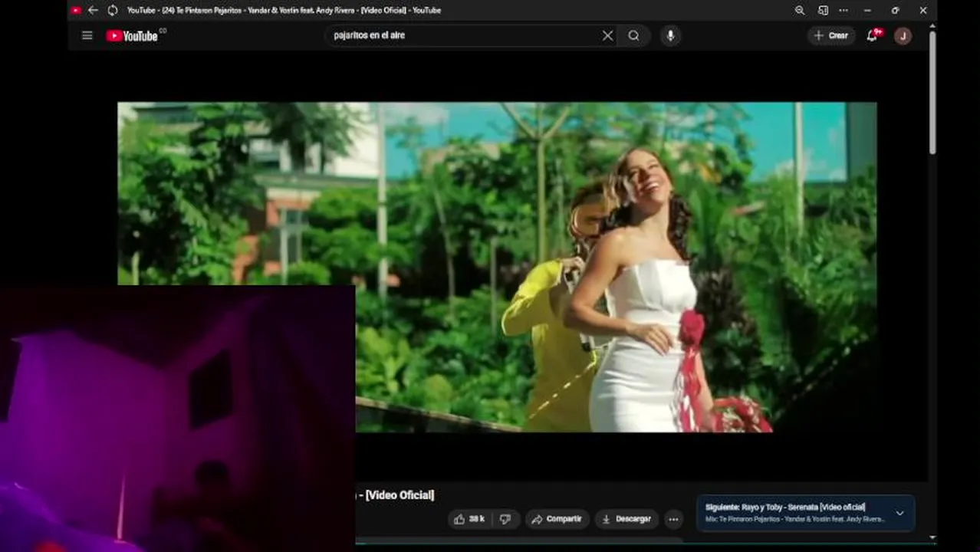The image size is (980, 552).
Task: Click the page vertical scrollbar thumb
Action: point(932,92)
